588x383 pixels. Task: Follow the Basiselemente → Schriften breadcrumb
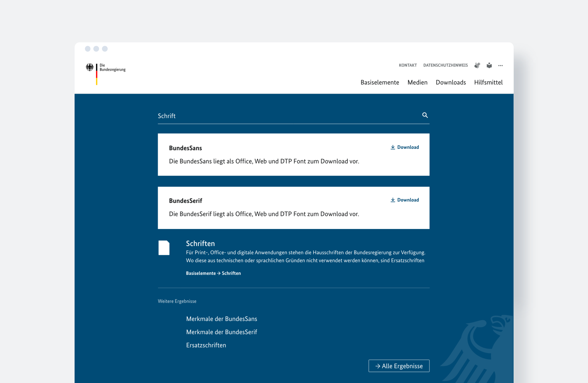click(x=213, y=273)
